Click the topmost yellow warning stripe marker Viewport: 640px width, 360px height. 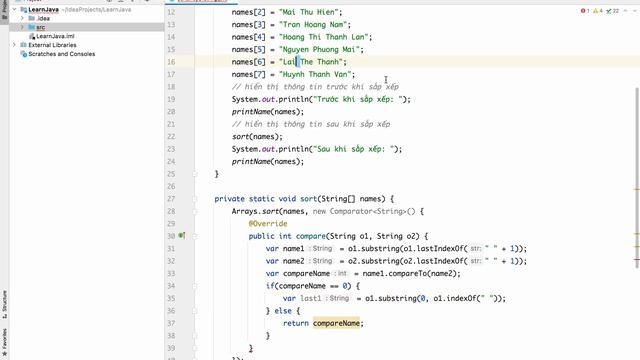pyautogui.click(x=637, y=189)
